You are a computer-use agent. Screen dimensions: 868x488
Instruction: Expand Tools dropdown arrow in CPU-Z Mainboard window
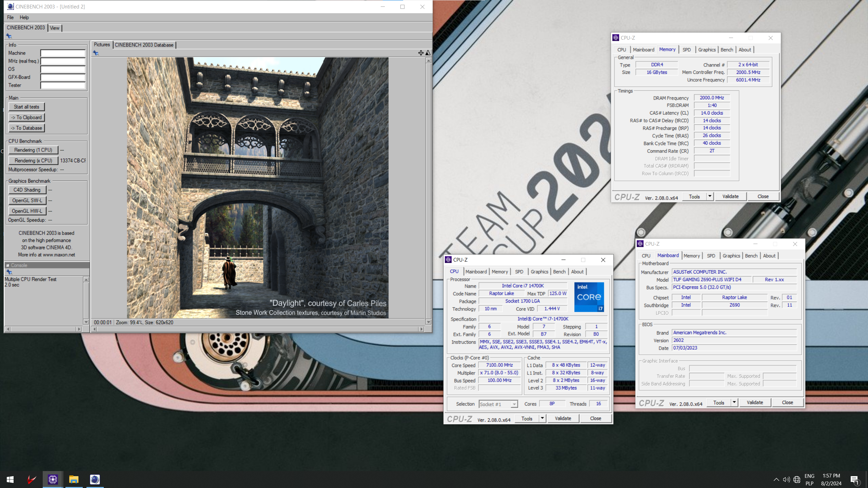click(x=734, y=402)
